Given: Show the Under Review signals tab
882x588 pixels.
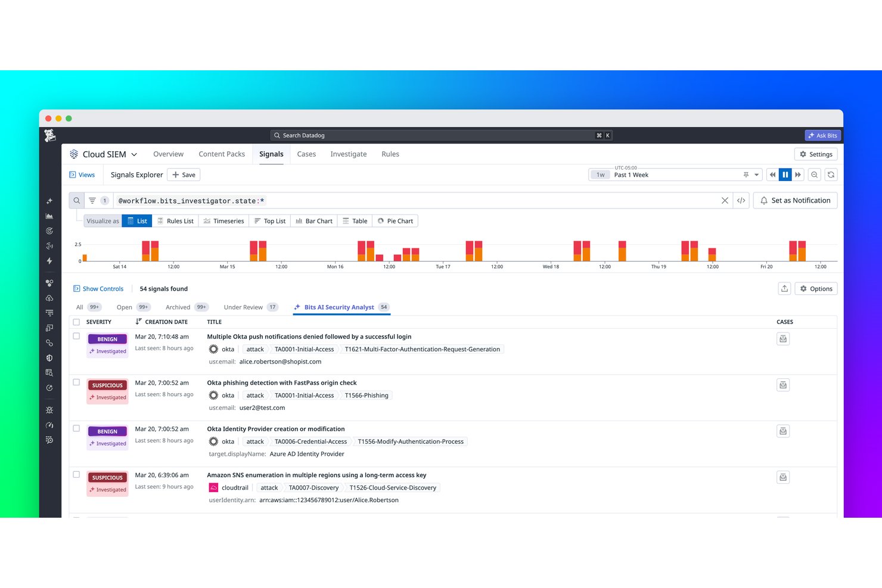Looking at the screenshot, I should coord(250,307).
